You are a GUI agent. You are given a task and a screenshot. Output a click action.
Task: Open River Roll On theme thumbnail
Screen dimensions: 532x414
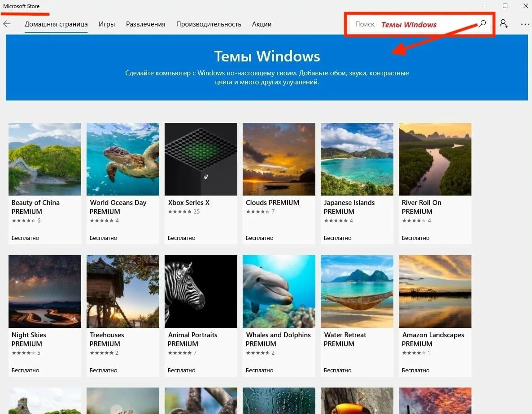(435, 159)
